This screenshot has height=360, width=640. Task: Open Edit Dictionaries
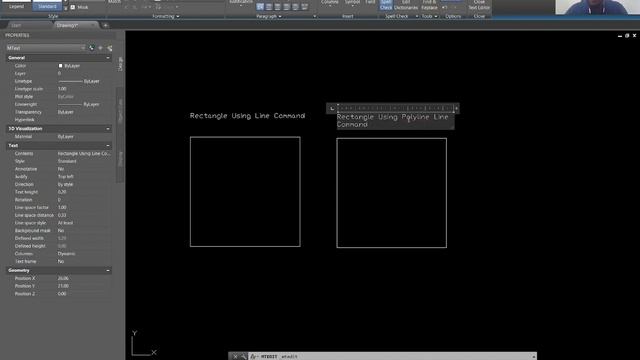click(x=406, y=5)
